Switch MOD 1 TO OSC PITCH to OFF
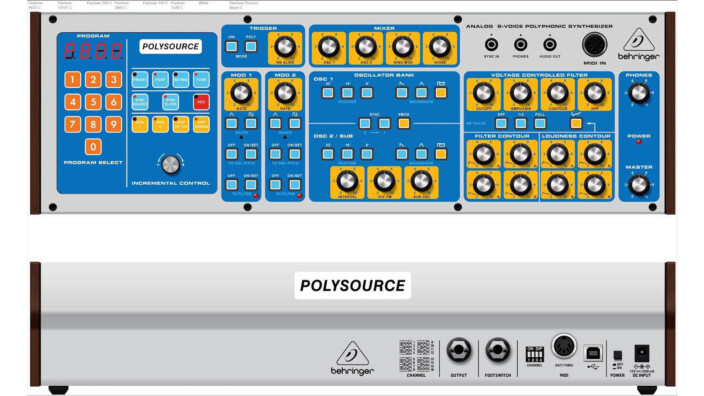 pyautogui.click(x=232, y=154)
